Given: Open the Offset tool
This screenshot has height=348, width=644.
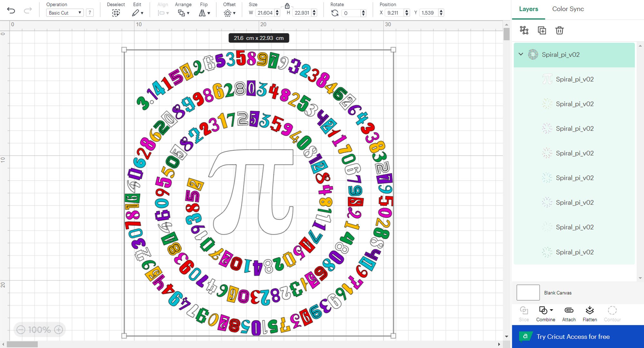Looking at the screenshot, I should [x=230, y=13].
